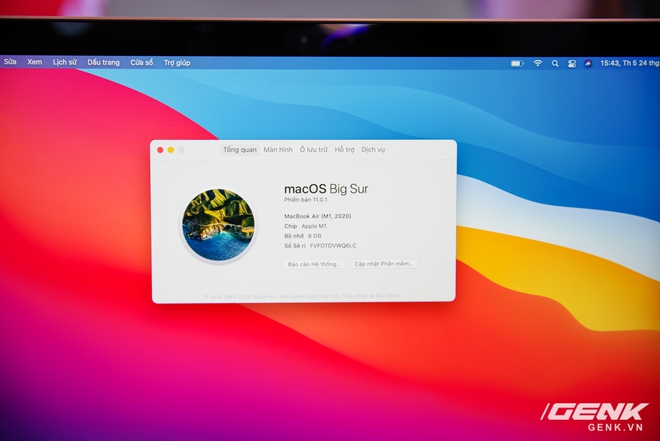The height and width of the screenshot is (441, 660).
Task: Open the Sửa menu
Action: click(10, 62)
